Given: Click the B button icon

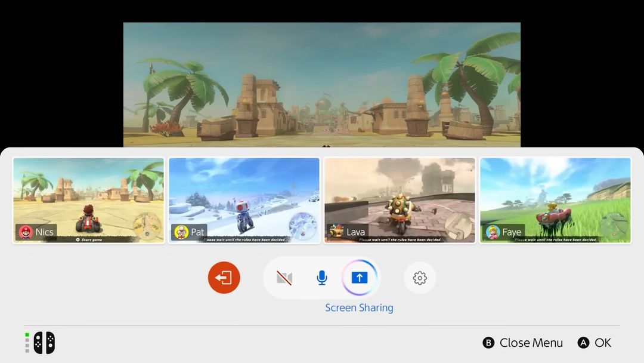Looking at the screenshot, I should [x=488, y=343].
